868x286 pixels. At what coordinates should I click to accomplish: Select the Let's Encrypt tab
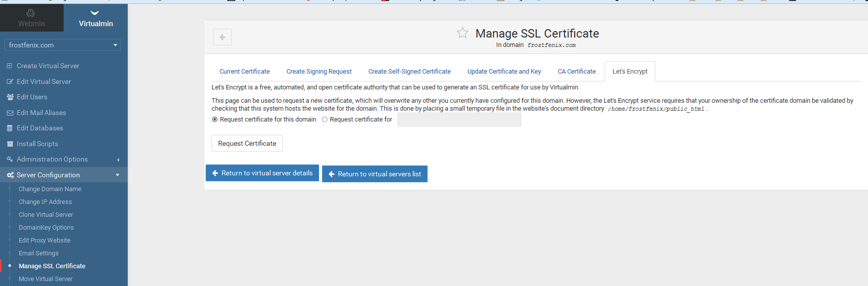pyautogui.click(x=630, y=72)
